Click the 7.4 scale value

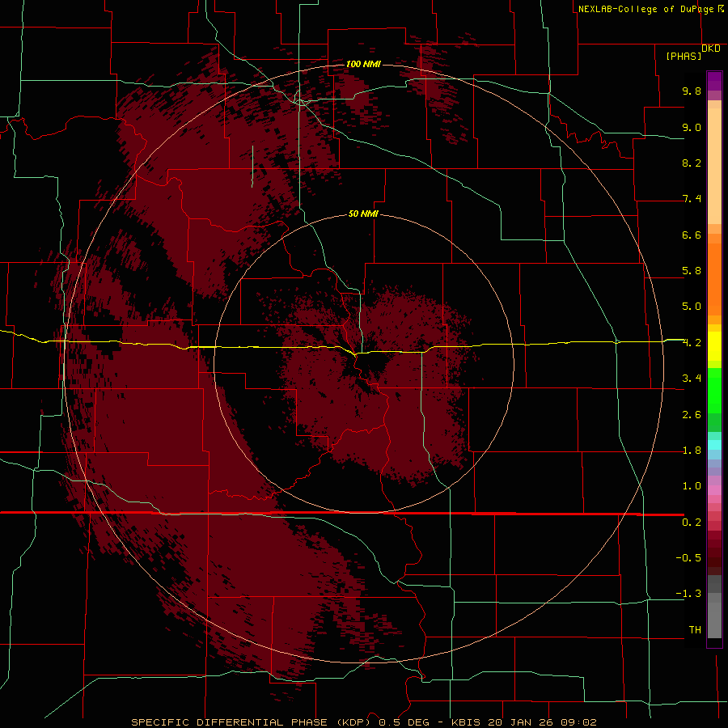692,199
